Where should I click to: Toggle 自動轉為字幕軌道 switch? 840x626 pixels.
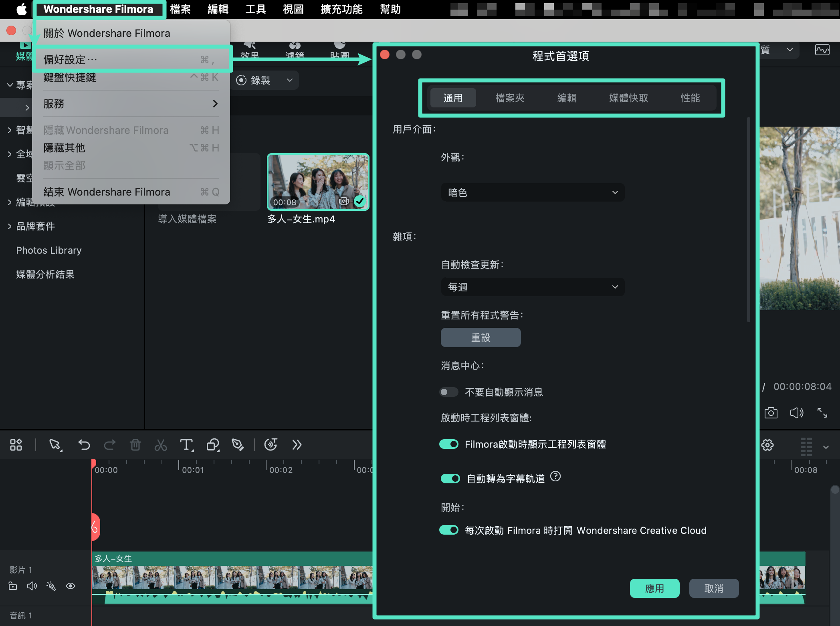[x=450, y=479]
